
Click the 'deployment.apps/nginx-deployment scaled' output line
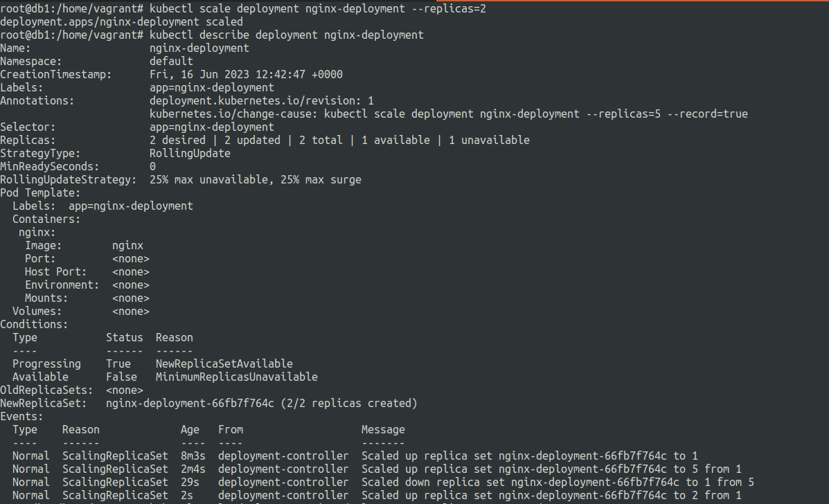point(121,22)
